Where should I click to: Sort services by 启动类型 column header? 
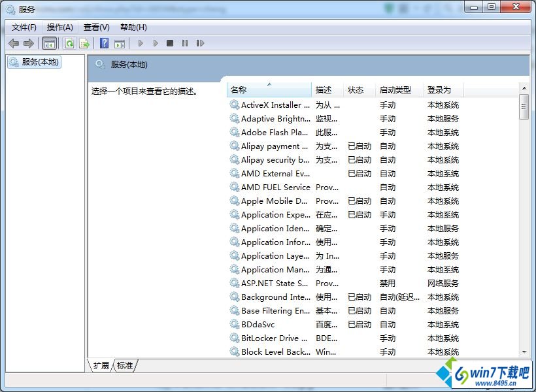click(x=395, y=90)
